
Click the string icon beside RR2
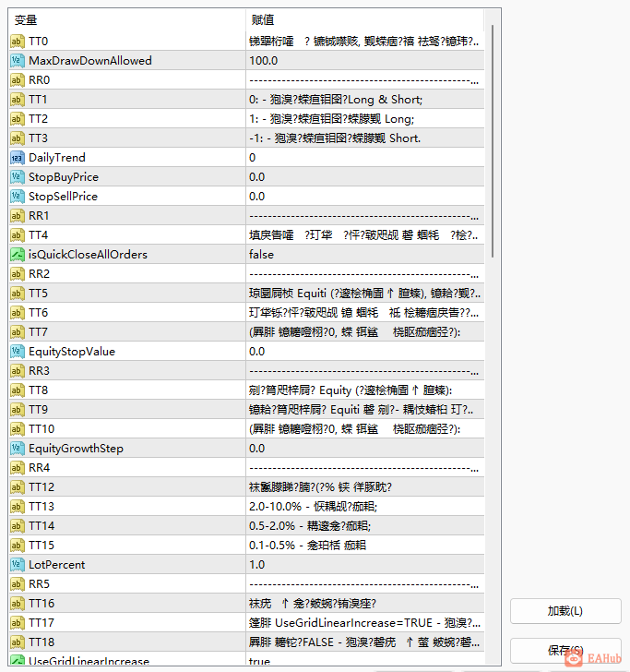click(x=18, y=274)
